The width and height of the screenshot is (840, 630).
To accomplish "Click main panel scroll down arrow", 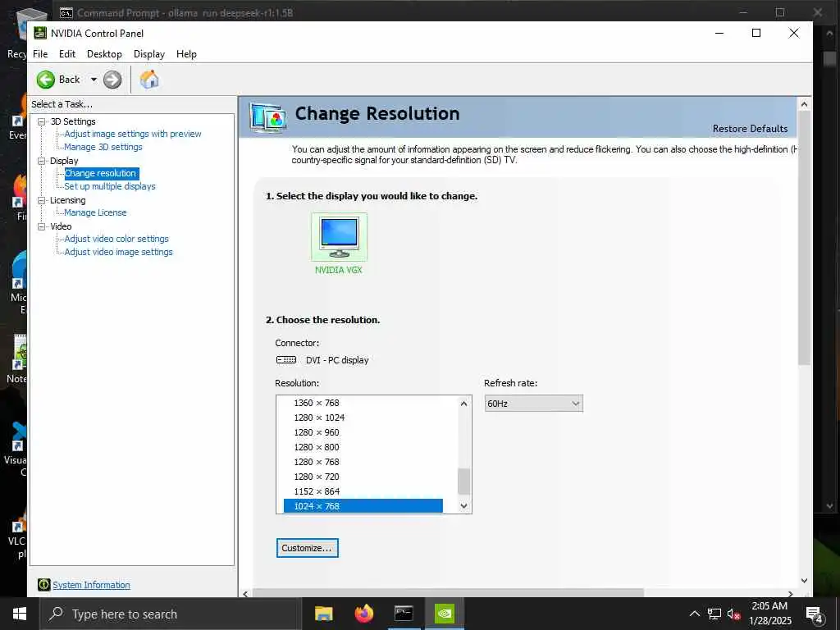I will pos(804,580).
